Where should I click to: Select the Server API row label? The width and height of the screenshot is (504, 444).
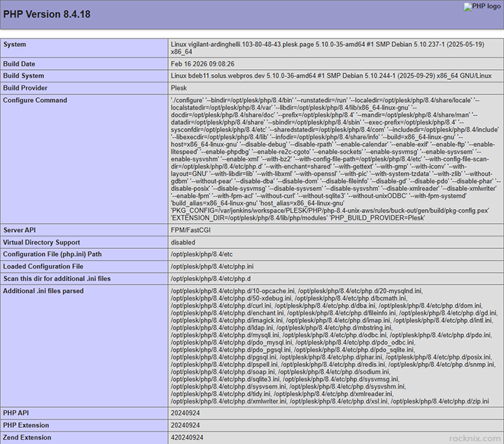21,230
